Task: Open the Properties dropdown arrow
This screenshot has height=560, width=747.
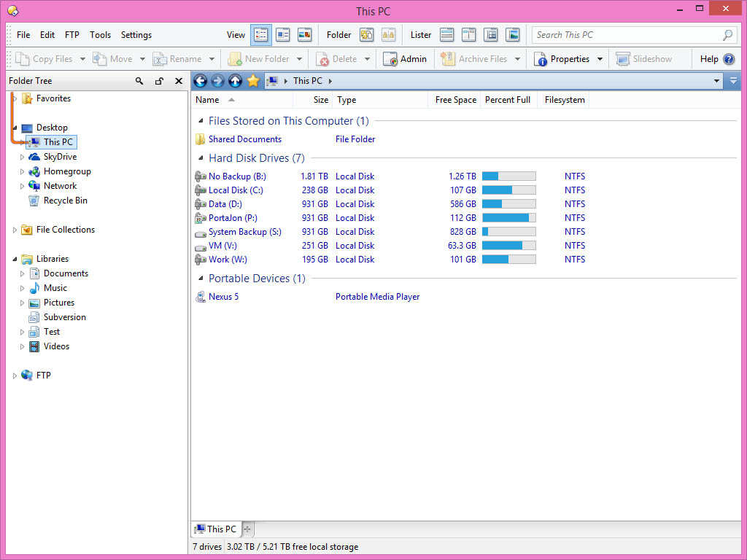Action: point(600,59)
